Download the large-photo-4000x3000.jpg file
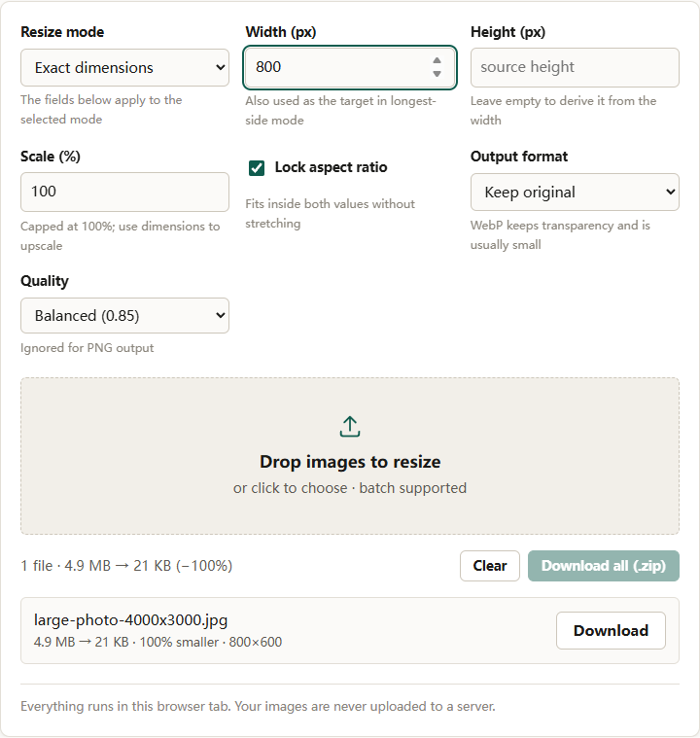Screen dimensions: 700x738 point(611,631)
